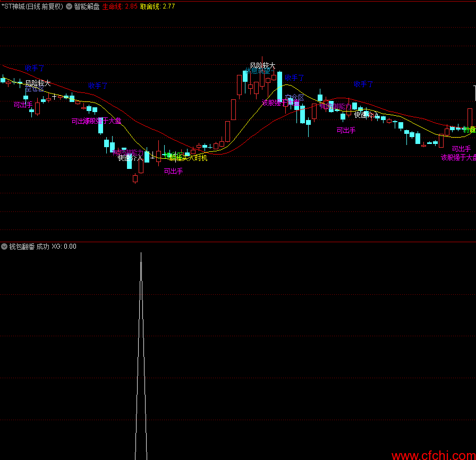Click the *ST神城(日线.前复权) chart title
The width and height of the screenshot is (476, 460).
(x=32, y=6)
